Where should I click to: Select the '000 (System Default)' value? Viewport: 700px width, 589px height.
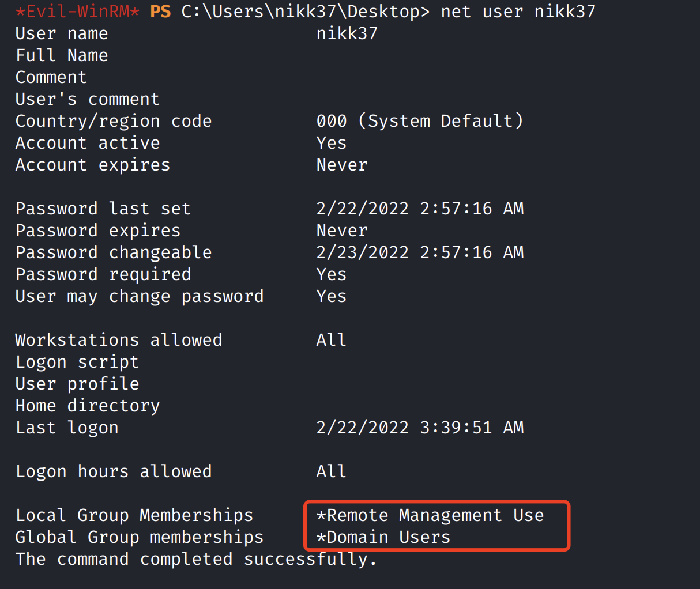419,121
